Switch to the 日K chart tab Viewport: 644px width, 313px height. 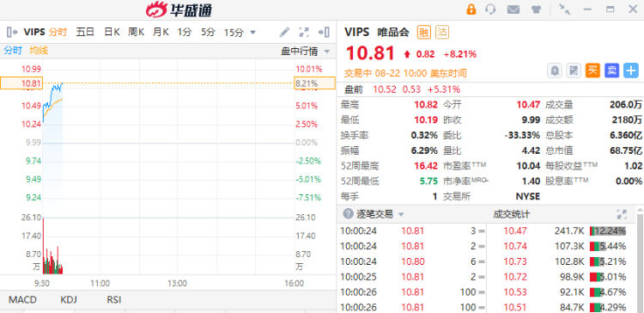112,32
